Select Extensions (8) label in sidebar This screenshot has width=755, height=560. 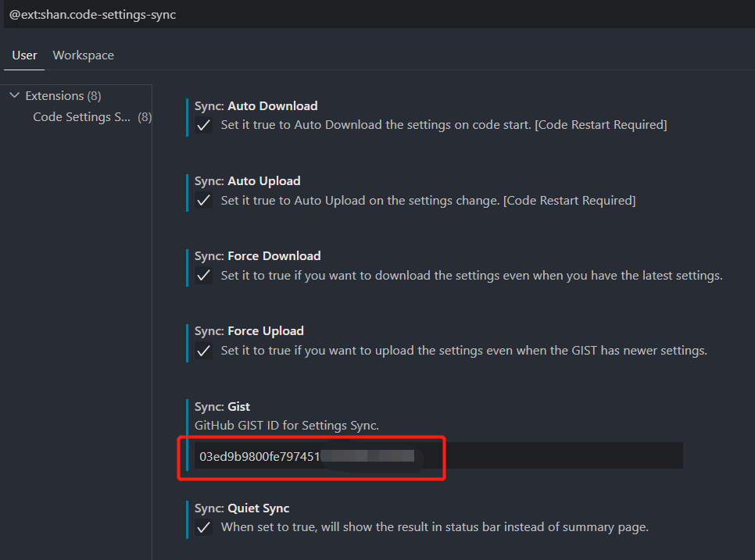point(63,95)
